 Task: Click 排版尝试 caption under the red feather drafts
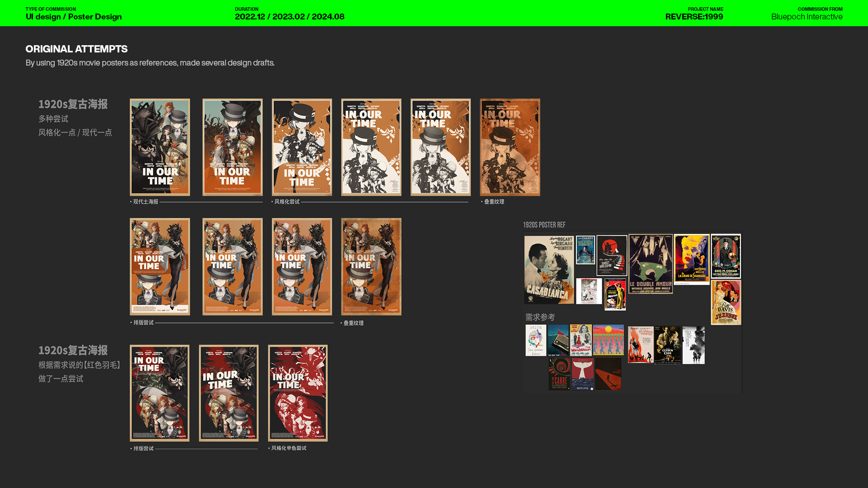coord(143,449)
